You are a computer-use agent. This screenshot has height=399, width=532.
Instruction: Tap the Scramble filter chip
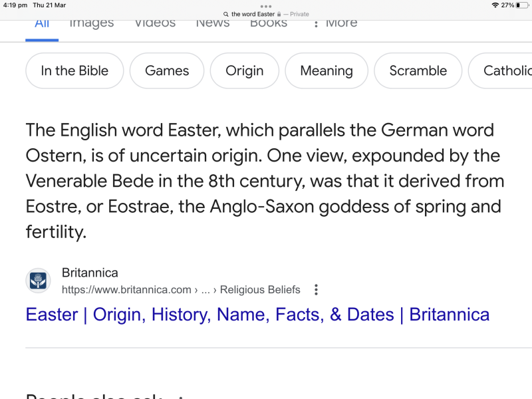(418, 70)
